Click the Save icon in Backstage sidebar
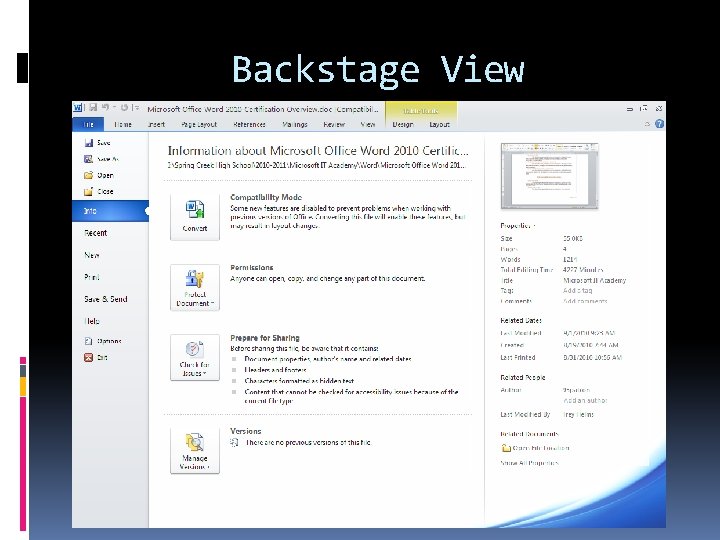Image resolution: width=720 pixels, height=540 pixels. pyautogui.click(x=89, y=143)
